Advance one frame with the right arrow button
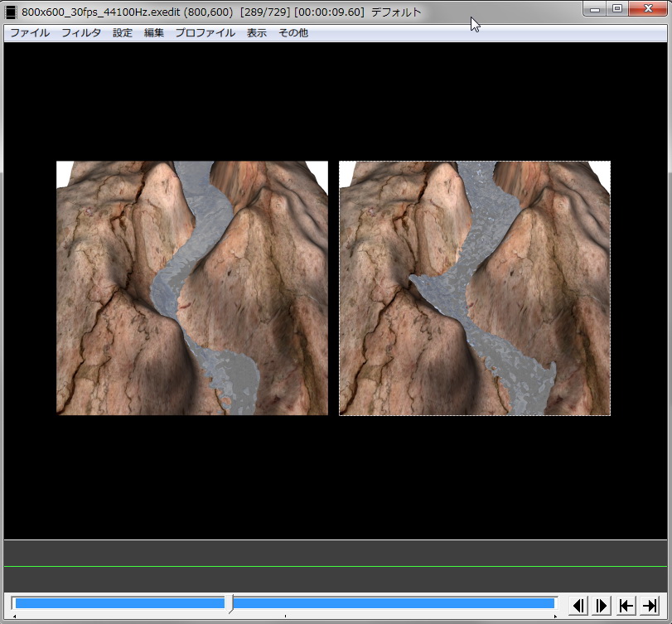The image size is (672, 624). [x=602, y=606]
